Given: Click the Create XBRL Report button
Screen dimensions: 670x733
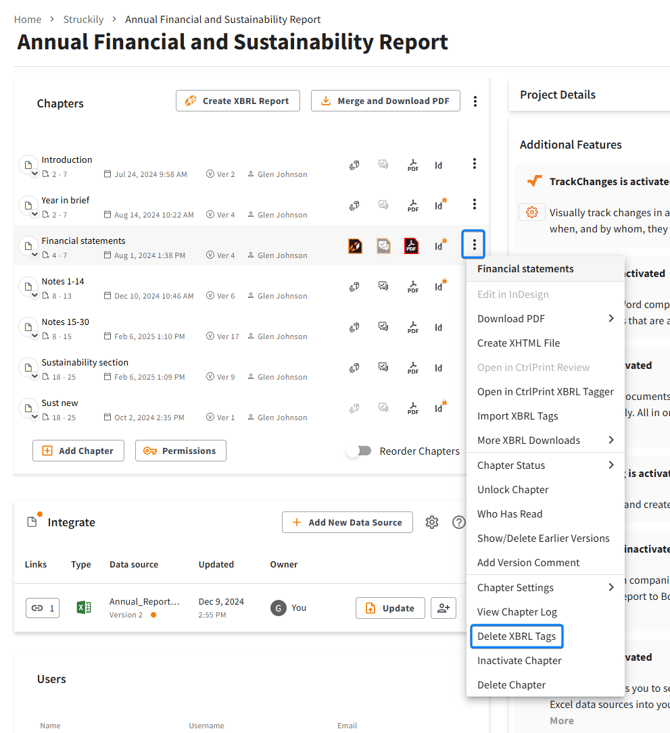Looking at the screenshot, I should pyautogui.click(x=238, y=101).
